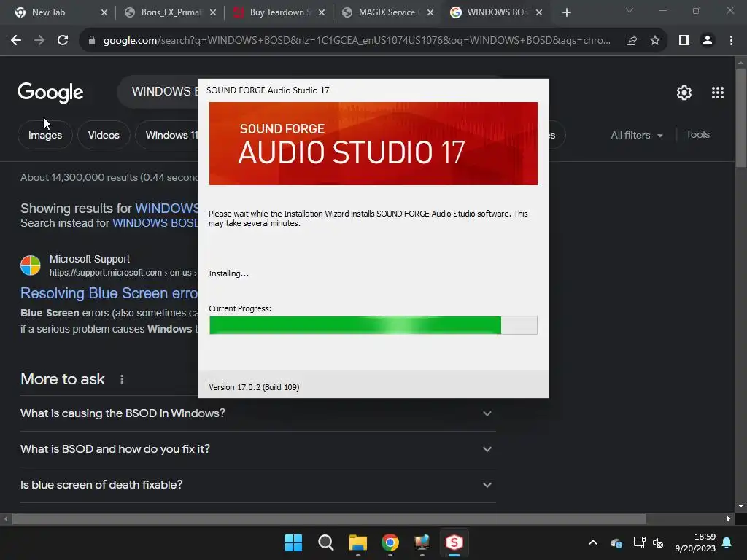The width and height of the screenshot is (747, 560).
Task: Click the installer Current Progress bar
Action: coord(373,325)
